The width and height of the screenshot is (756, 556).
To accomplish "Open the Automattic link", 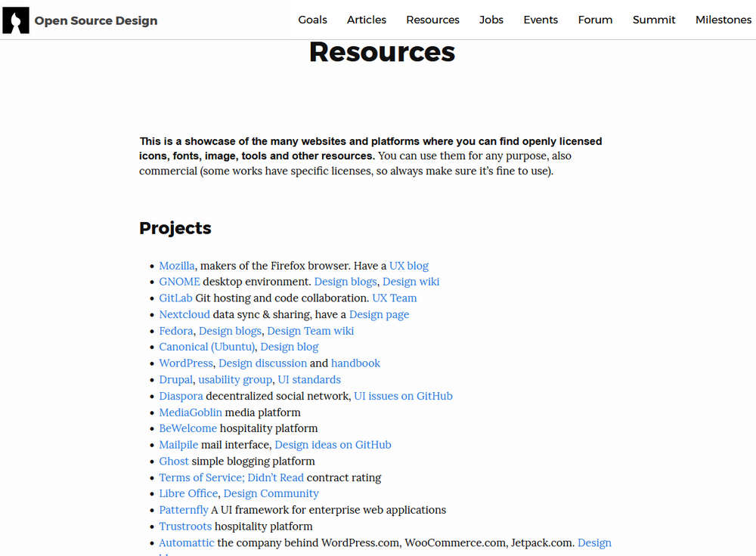I will point(187,542).
